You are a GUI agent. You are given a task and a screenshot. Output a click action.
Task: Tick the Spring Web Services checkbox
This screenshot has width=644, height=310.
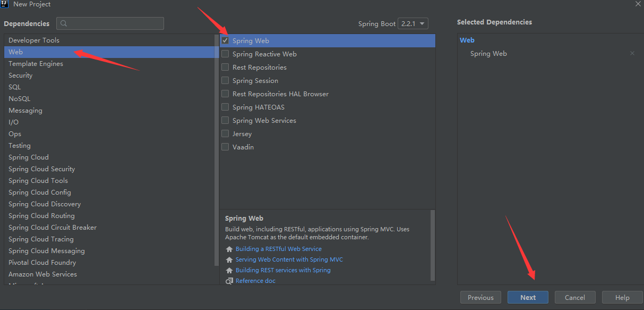(x=225, y=120)
